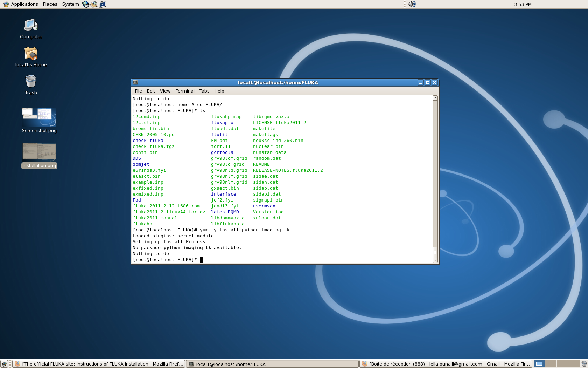
Task: Maximize the terminal window
Action: [428, 82]
